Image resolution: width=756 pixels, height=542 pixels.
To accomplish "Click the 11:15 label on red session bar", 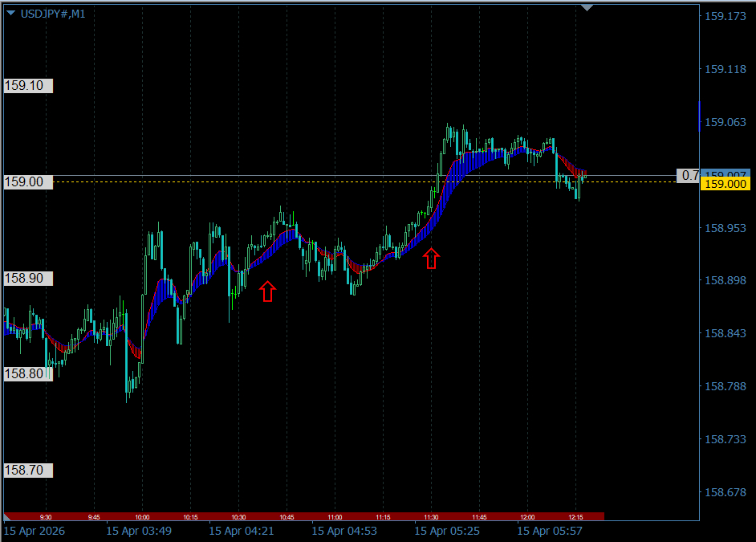I will pyautogui.click(x=384, y=517).
